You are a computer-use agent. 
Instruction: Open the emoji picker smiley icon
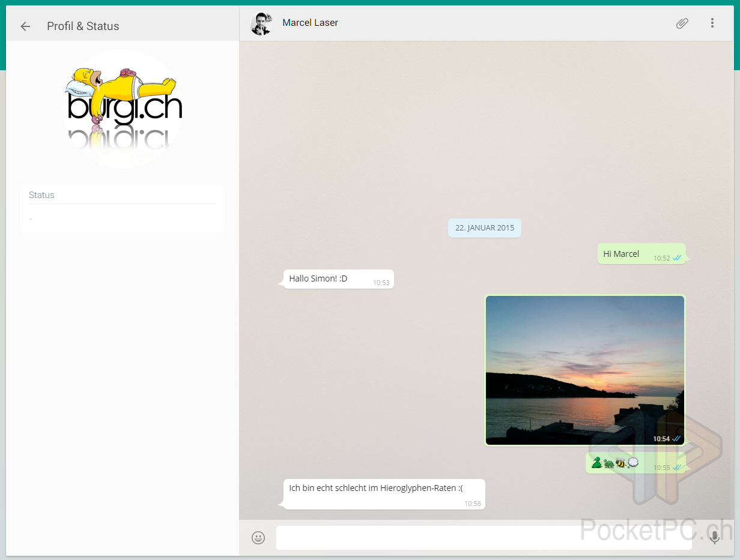258,538
